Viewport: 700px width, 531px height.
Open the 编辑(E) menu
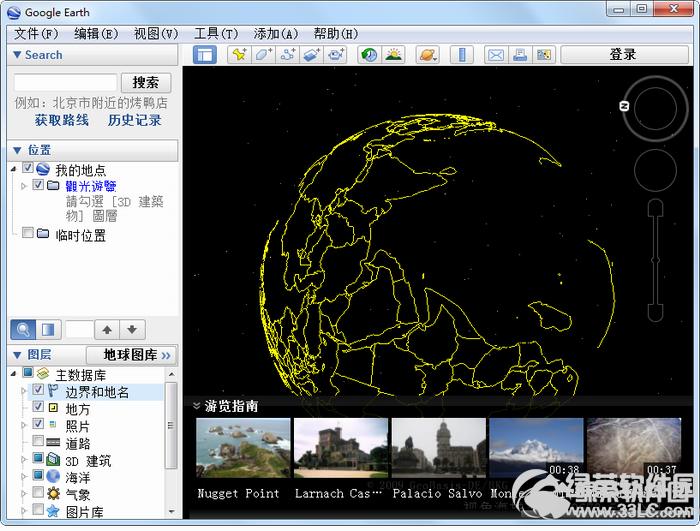tap(96, 34)
